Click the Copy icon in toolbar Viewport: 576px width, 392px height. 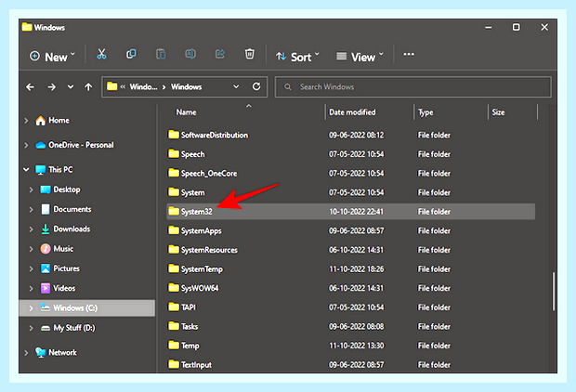(131, 55)
